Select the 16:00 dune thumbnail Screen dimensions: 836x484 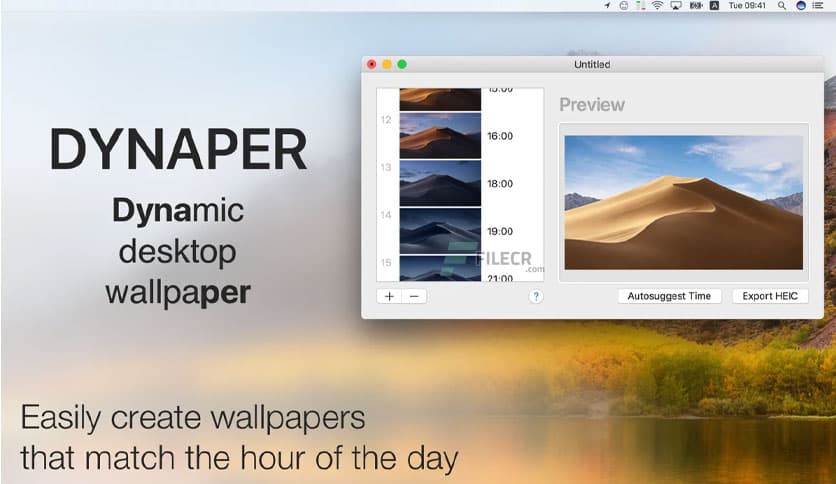(x=440, y=135)
